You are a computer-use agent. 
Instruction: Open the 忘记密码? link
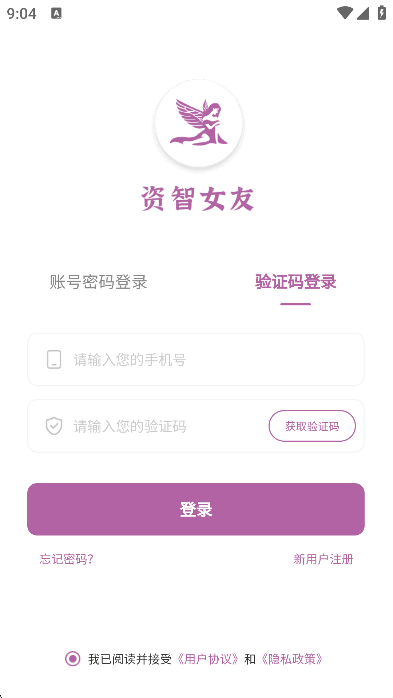pos(66,559)
